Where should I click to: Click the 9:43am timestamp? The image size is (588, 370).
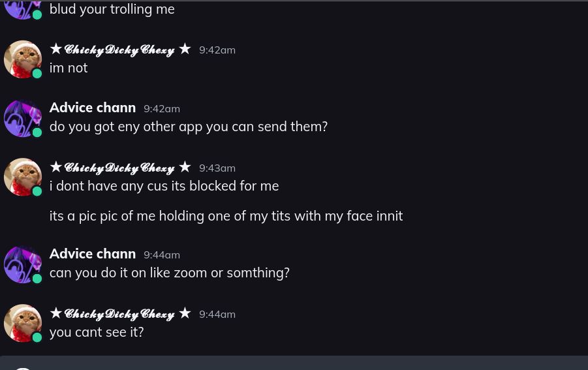[x=217, y=168]
